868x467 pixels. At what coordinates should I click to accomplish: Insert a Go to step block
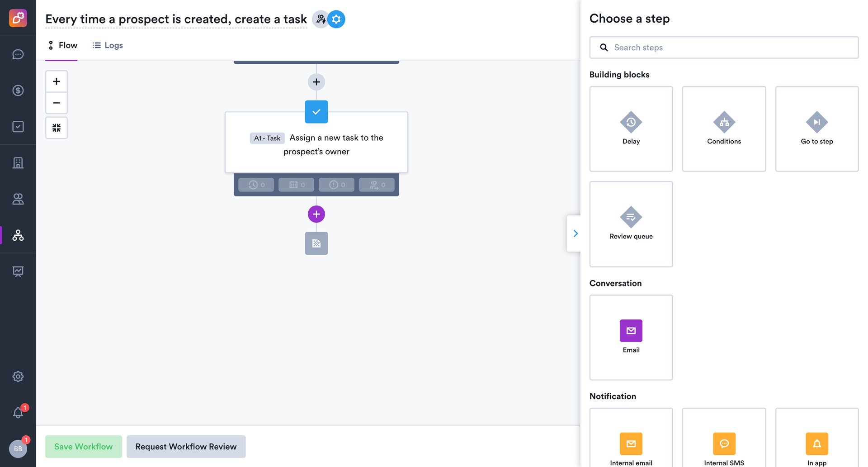(x=816, y=129)
